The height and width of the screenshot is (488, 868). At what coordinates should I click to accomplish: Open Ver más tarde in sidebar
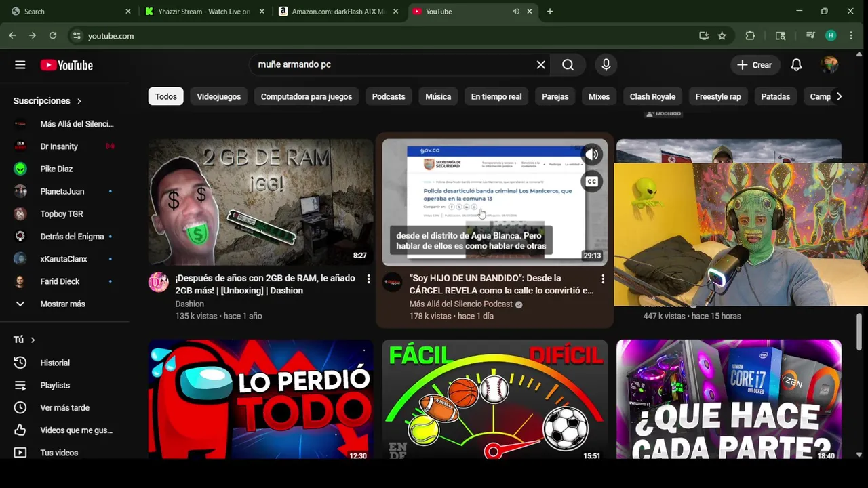pyautogui.click(x=64, y=407)
